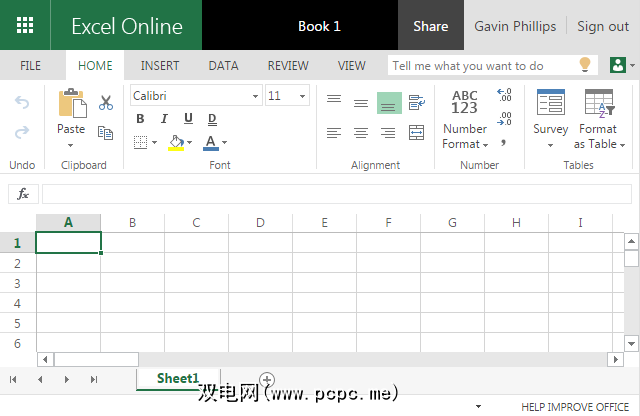Click Book 1 workbook name
The height and width of the screenshot is (416, 640).
319,27
